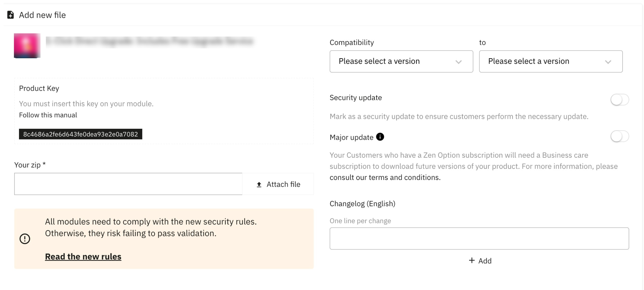Open the Read the new rules link

[83, 257]
